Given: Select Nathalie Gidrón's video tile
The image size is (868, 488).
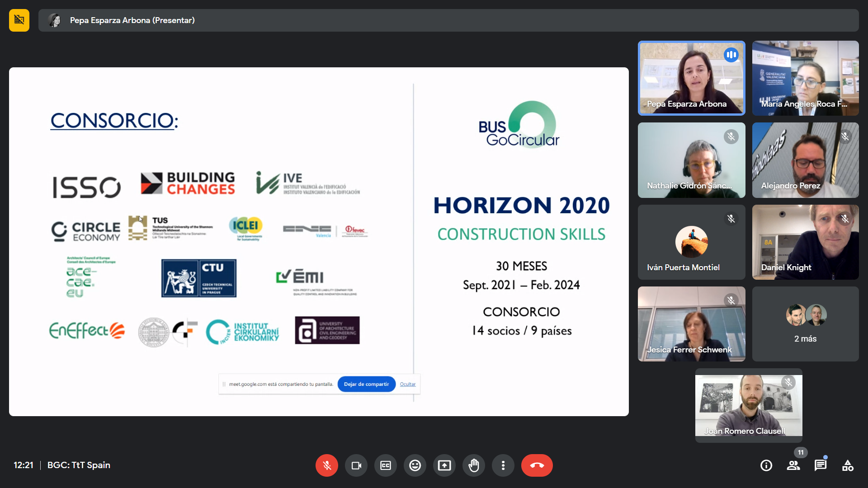Looking at the screenshot, I should [x=692, y=160].
